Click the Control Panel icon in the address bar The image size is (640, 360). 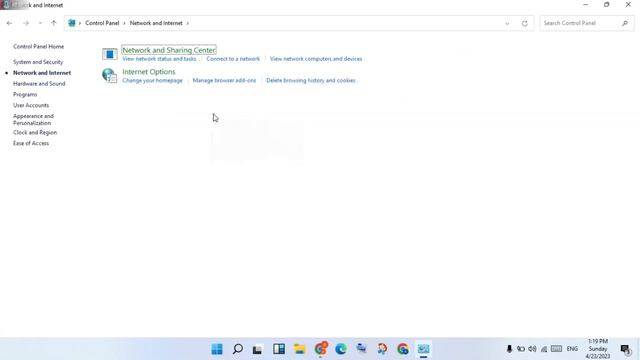pyautogui.click(x=72, y=23)
